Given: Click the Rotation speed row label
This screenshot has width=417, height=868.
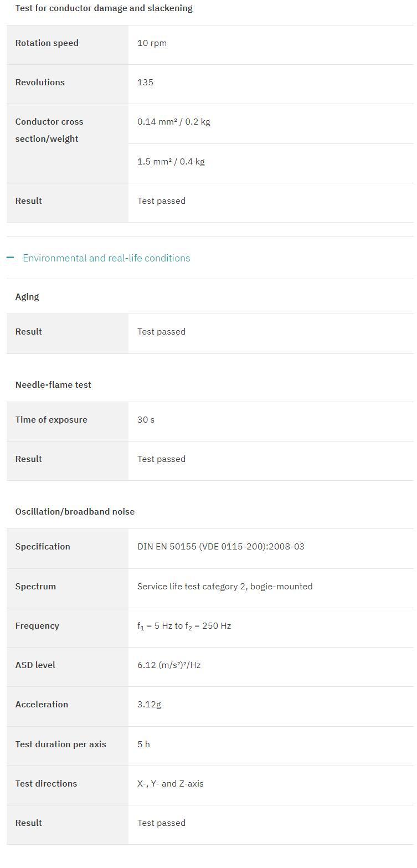Looking at the screenshot, I should pyautogui.click(x=47, y=43).
